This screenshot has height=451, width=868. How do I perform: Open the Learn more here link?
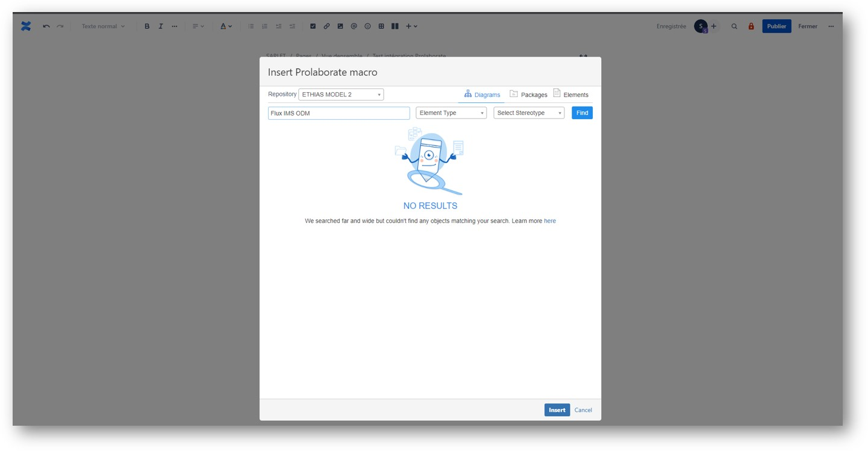(550, 222)
